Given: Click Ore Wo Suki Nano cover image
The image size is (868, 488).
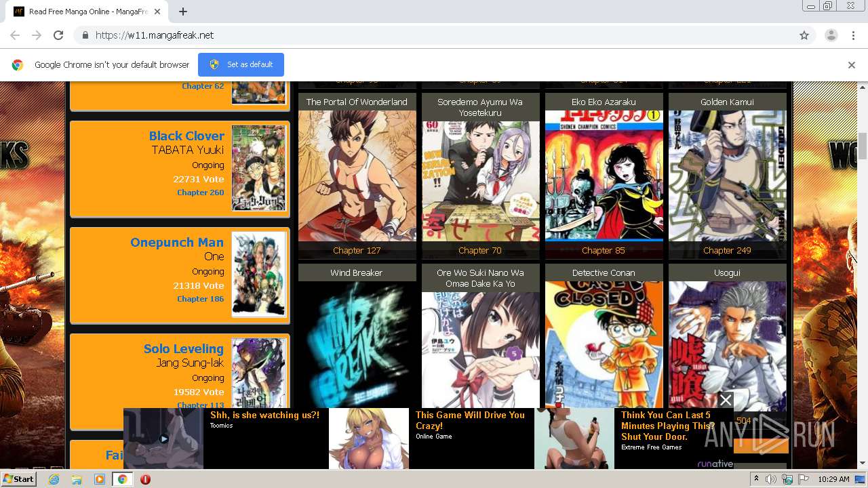Looking at the screenshot, I should [481, 350].
